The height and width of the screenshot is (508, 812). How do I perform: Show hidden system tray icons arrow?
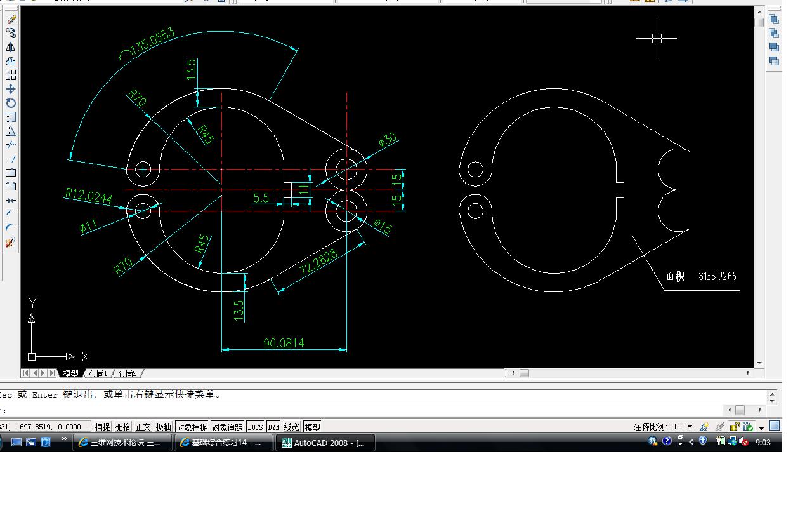pos(691,442)
